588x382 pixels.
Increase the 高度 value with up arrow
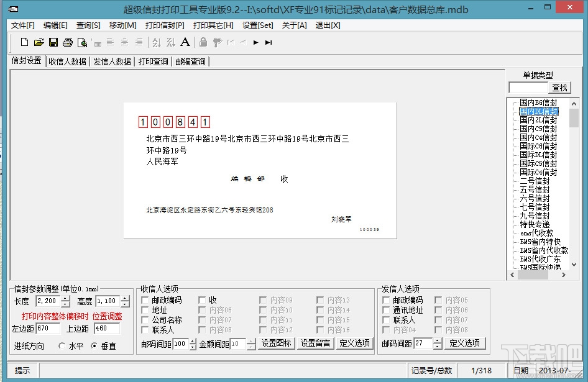point(126,298)
